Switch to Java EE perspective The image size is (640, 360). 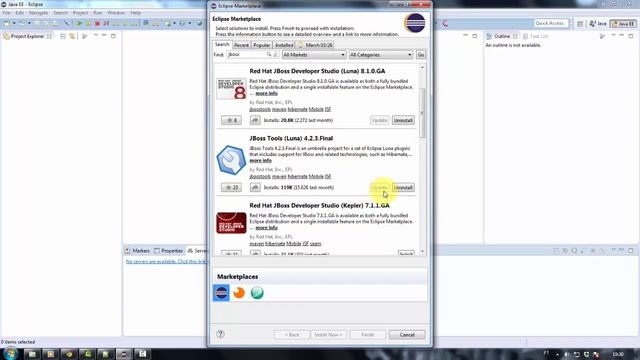pyautogui.click(x=623, y=24)
